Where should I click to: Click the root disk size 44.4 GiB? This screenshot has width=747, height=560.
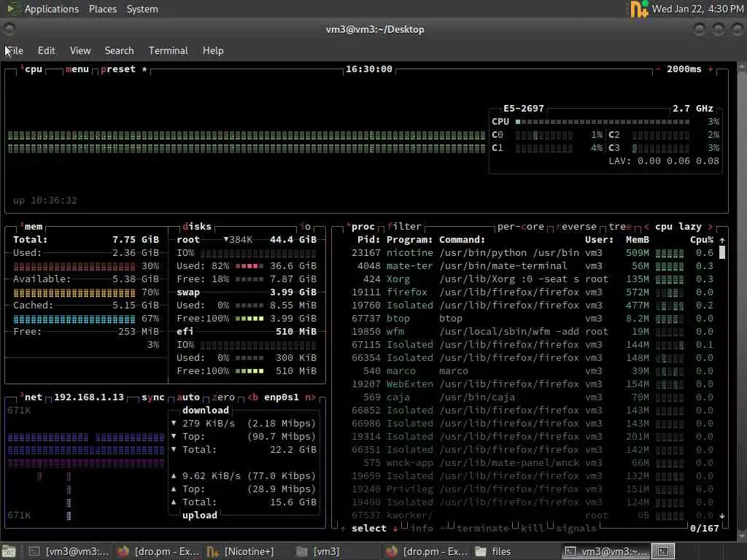[293, 239]
